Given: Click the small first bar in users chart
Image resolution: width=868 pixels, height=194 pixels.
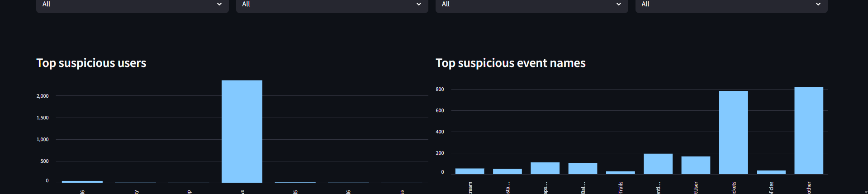Looking at the screenshot, I should coord(82,181).
